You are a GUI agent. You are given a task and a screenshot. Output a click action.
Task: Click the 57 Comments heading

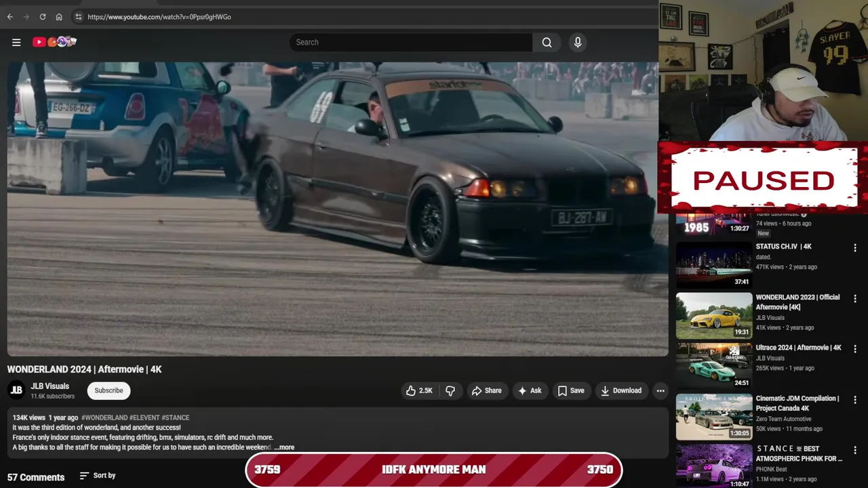coord(36,477)
